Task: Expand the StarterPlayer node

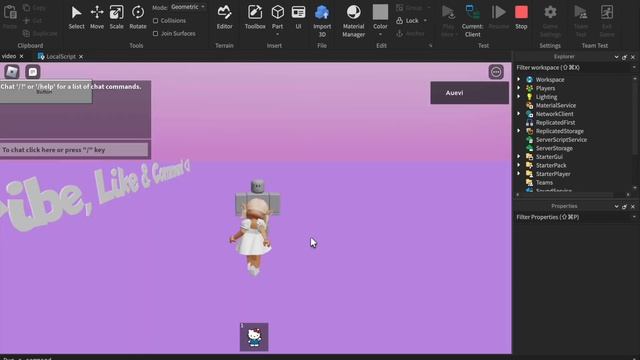Action: coord(519,174)
